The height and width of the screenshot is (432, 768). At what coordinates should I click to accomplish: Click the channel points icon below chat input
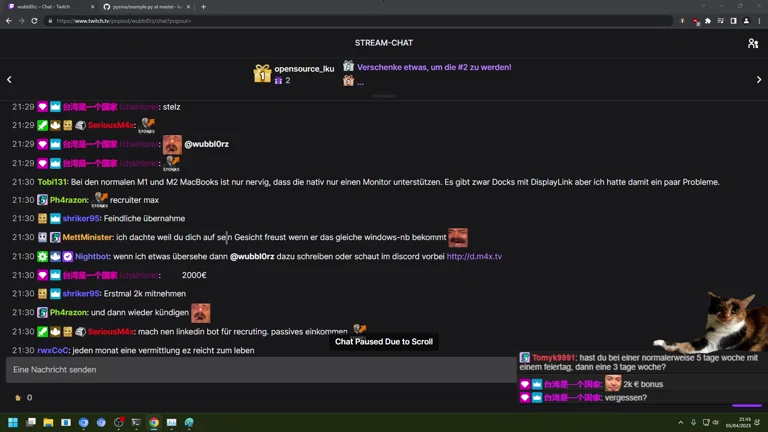tap(17, 398)
